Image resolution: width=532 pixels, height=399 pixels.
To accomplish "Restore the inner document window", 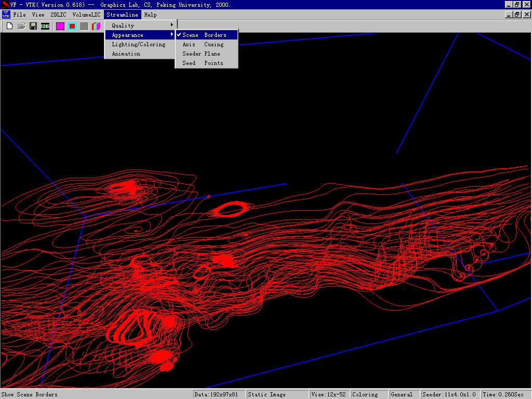I will coord(516,15).
